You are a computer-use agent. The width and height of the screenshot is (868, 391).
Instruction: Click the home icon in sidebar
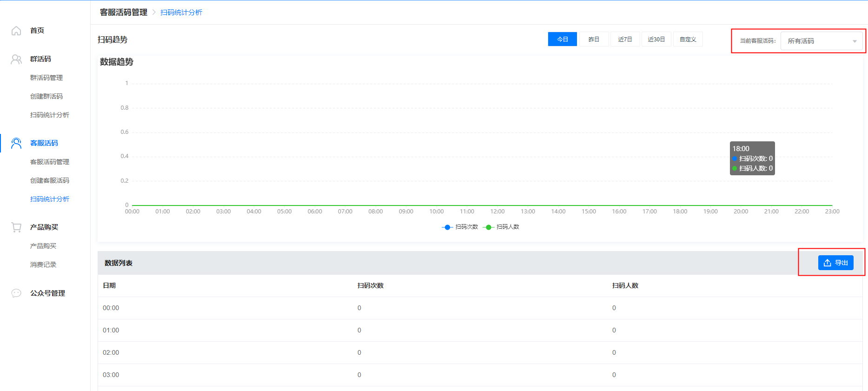point(16,31)
